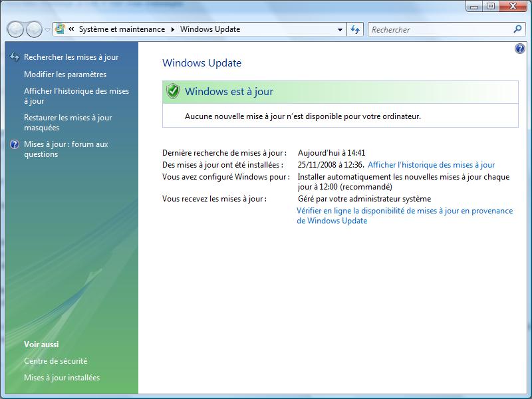Click the Control Panel icon in address bar
The height and width of the screenshot is (399, 532).
point(60,29)
